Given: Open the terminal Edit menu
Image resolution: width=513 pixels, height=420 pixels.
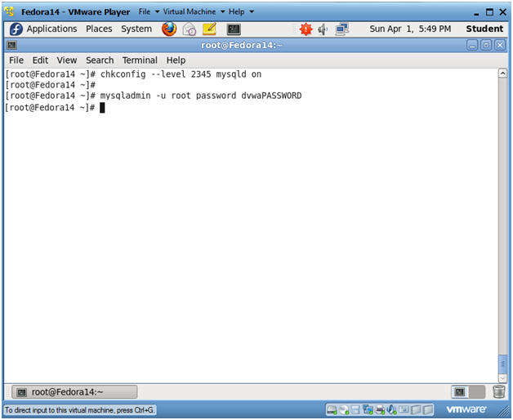Looking at the screenshot, I should (x=40, y=60).
